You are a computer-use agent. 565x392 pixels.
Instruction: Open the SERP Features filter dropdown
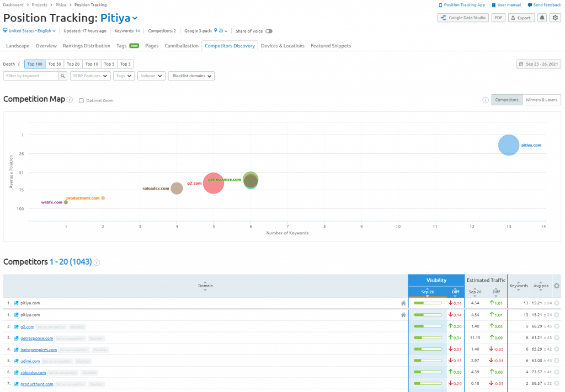pos(90,76)
